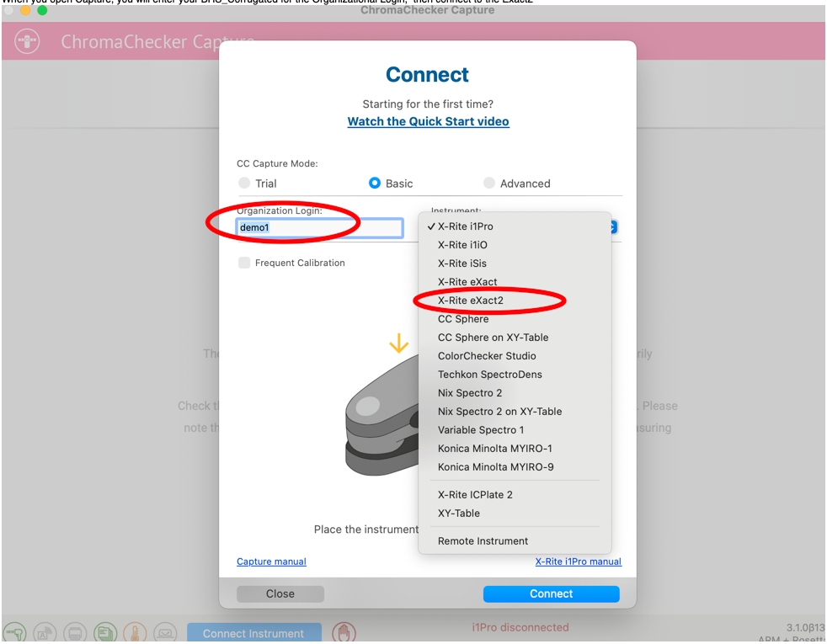This screenshot has width=827, height=644.
Task: Click the green macOS zoom window button
Action: click(x=42, y=11)
